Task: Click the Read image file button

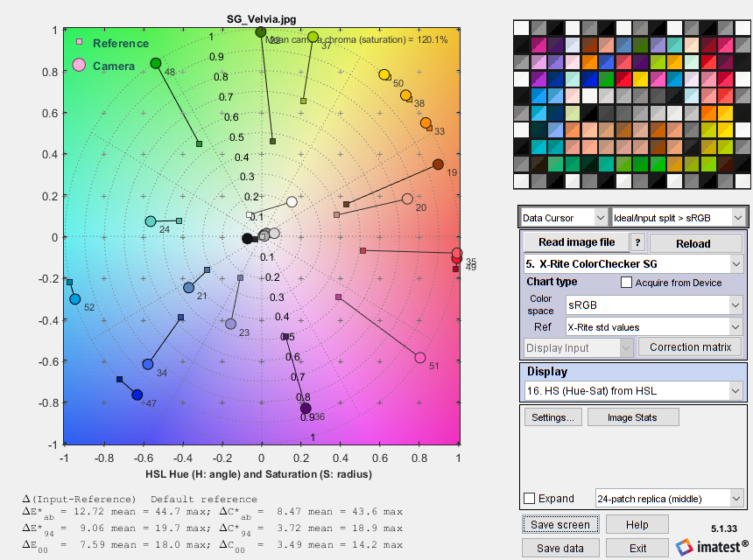Action: coord(575,243)
